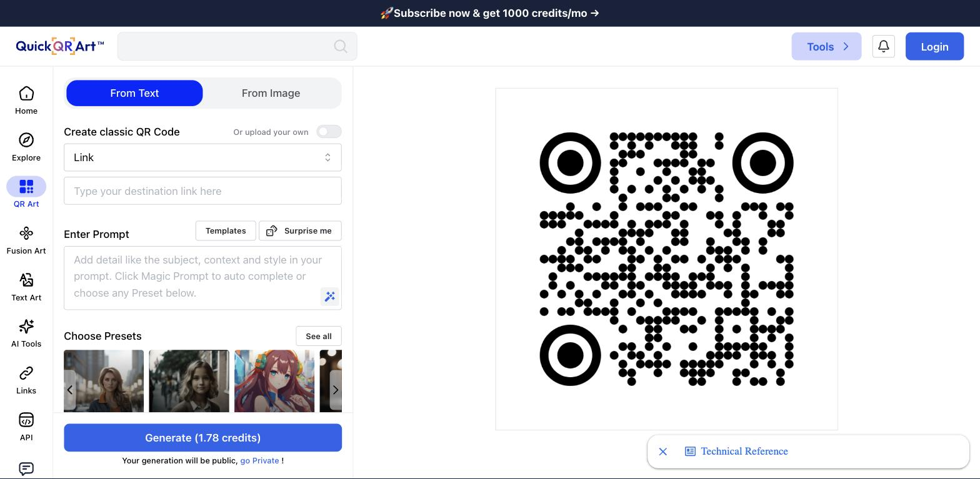Open the chat bubble icon in sidebar

tap(26, 468)
